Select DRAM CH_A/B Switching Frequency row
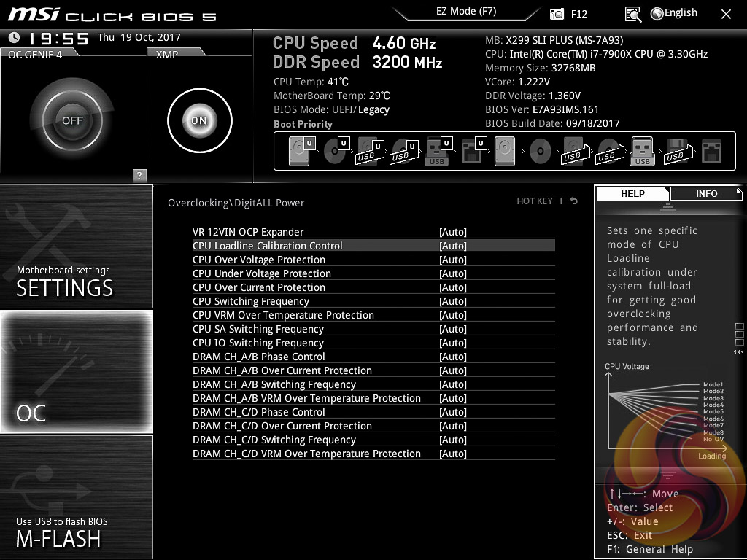This screenshot has width=747, height=560. pos(373,384)
